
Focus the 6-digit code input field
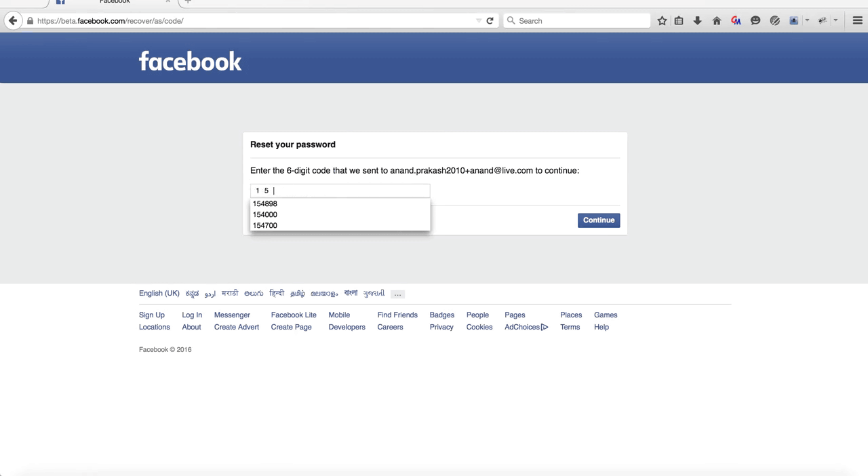pos(340,191)
